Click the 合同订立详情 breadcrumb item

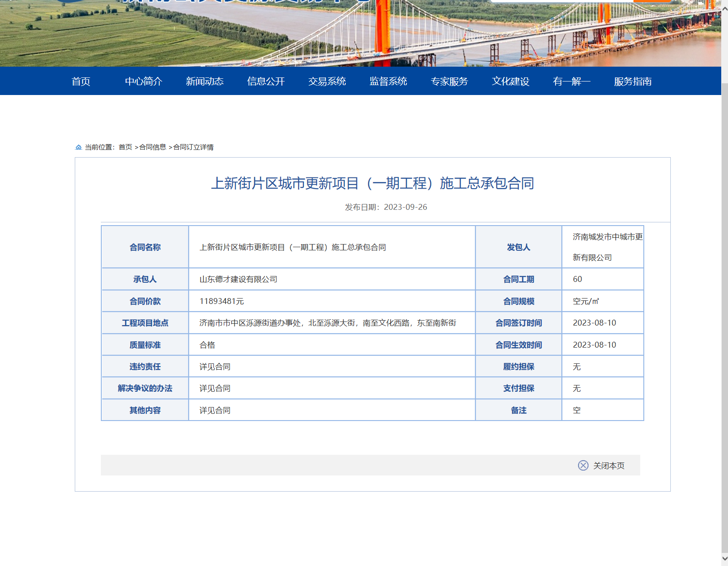tap(194, 147)
